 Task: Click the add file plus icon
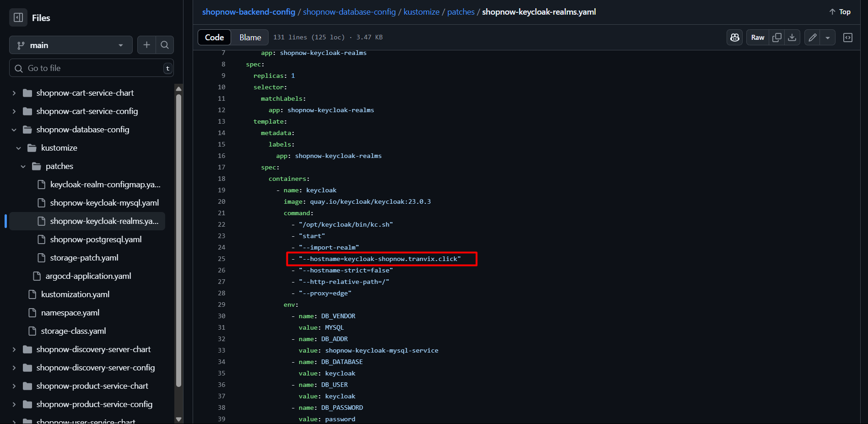(x=146, y=45)
